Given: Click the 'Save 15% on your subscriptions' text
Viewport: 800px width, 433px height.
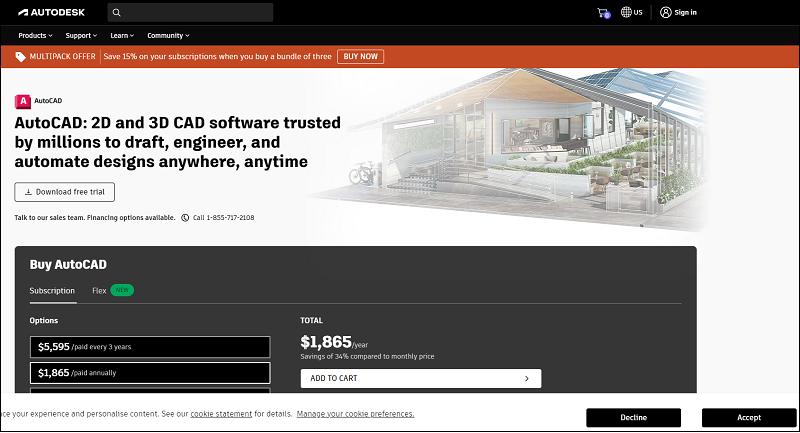Looking at the screenshot, I should pyautogui.click(x=217, y=57).
